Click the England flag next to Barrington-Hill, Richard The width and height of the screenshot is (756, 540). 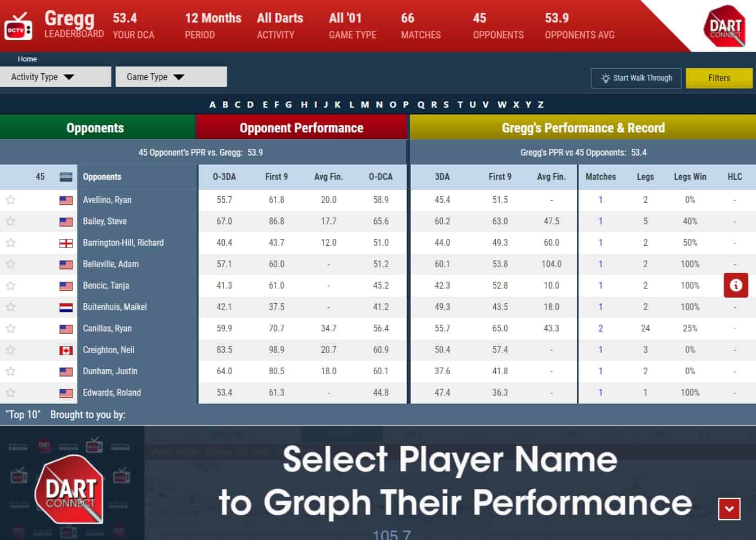click(66, 242)
